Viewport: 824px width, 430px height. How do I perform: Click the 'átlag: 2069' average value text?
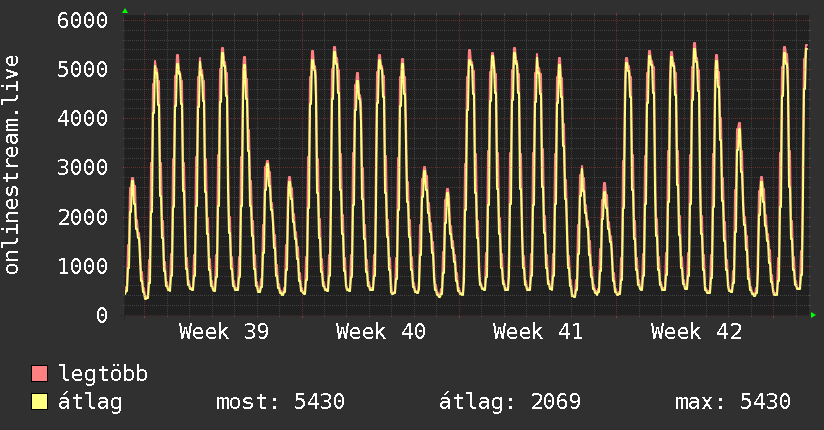point(510,403)
